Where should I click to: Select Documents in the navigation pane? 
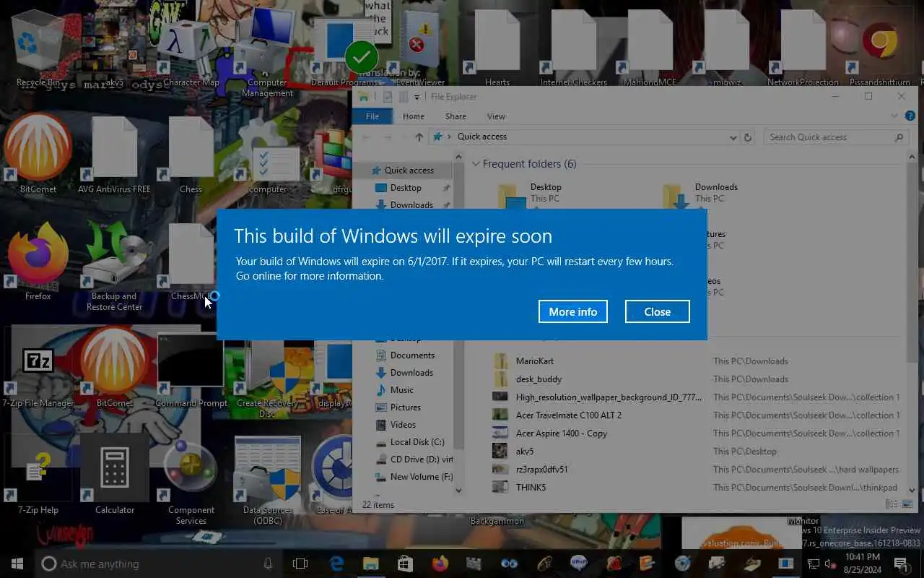click(412, 355)
